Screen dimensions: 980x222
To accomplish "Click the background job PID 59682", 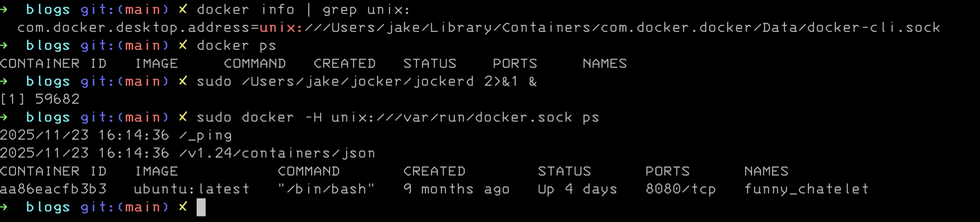I will 57,99.
